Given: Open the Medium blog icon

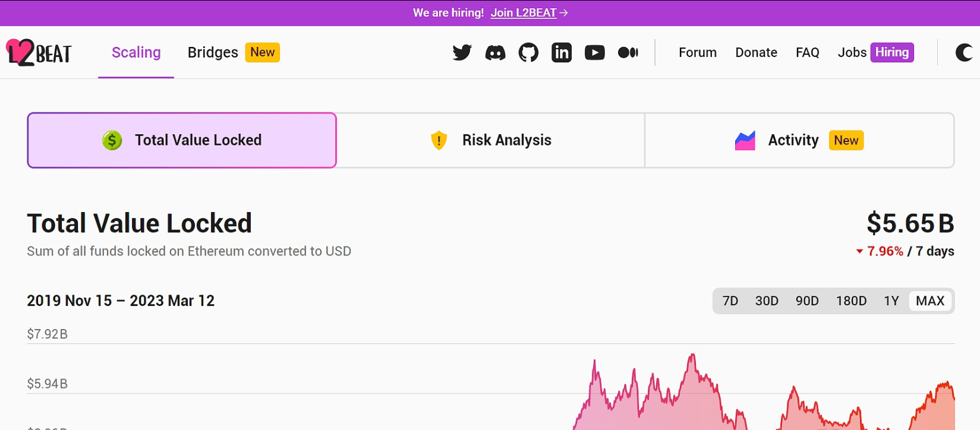Looking at the screenshot, I should [x=628, y=53].
